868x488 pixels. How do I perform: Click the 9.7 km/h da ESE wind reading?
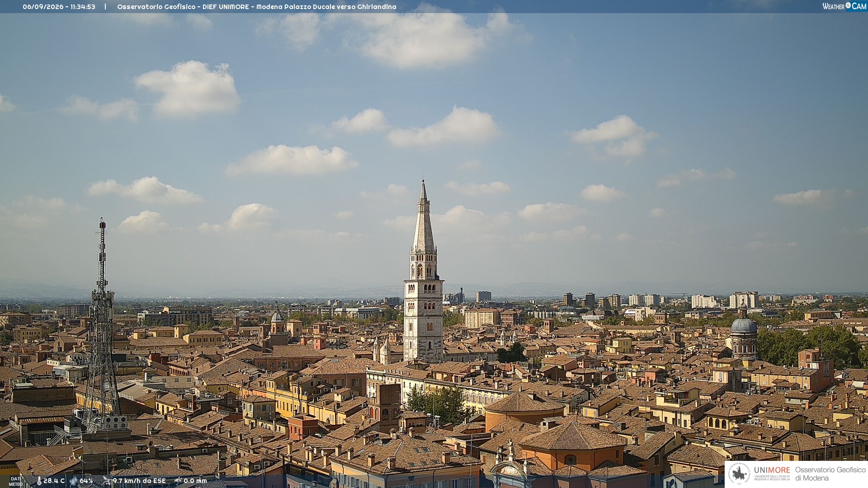[139, 481]
